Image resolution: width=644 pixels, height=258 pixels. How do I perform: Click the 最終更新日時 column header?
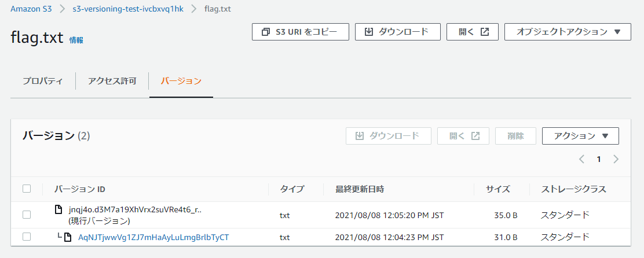tap(360, 189)
